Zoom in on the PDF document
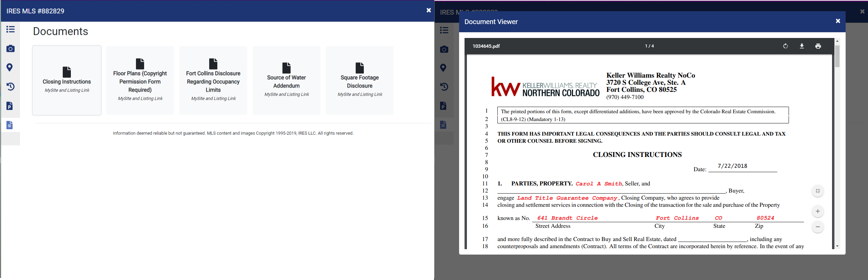This screenshot has width=868, height=280. click(x=817, y=212)
